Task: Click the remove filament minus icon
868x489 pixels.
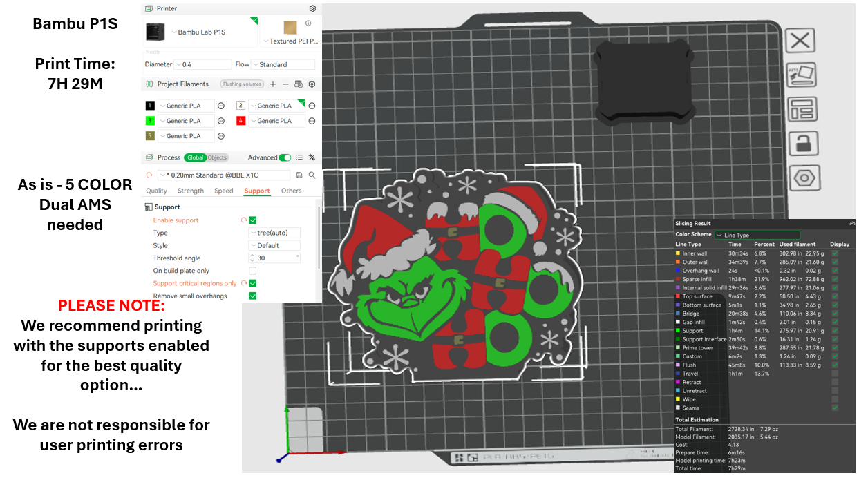Action: [x=285, y=84]
